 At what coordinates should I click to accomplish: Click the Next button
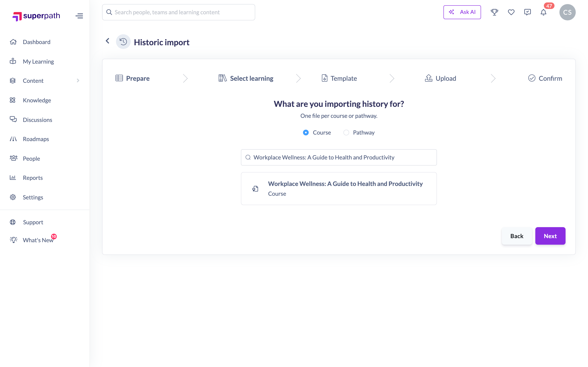[550, 236]
